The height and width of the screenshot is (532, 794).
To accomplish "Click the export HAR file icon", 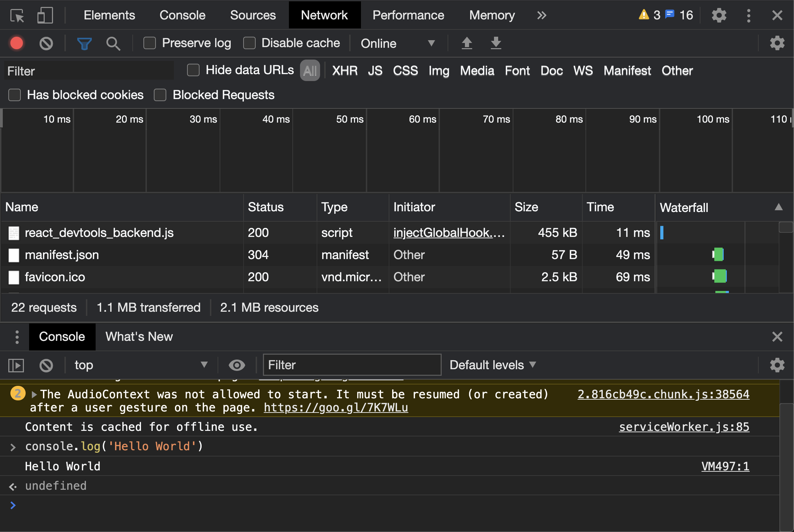I will 495,42.
